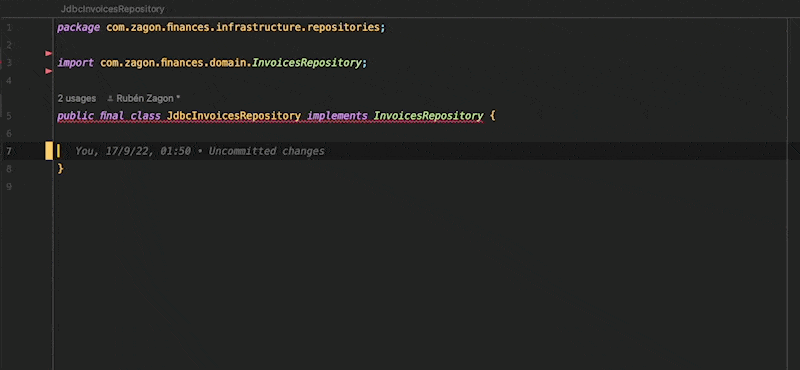
Task: Click the "2 usages" code hint
Action: coord(77,98)
